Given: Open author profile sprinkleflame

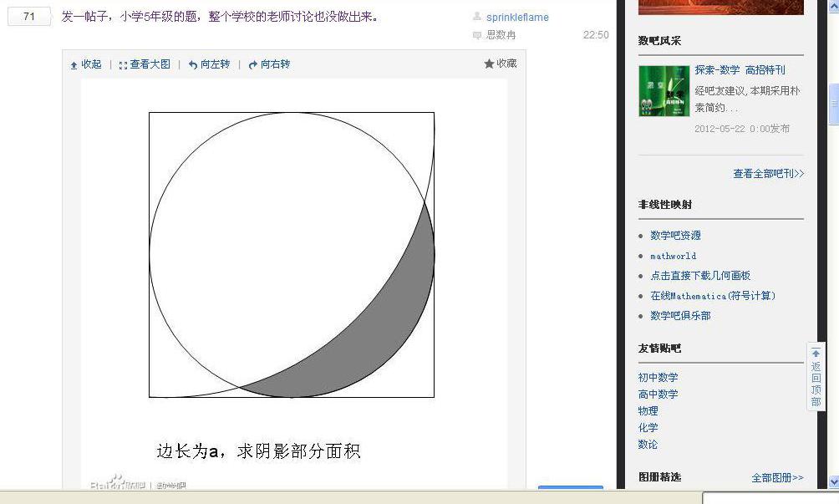Looking at the screenshot, I should pyautogui.click(x=517, y=17).
